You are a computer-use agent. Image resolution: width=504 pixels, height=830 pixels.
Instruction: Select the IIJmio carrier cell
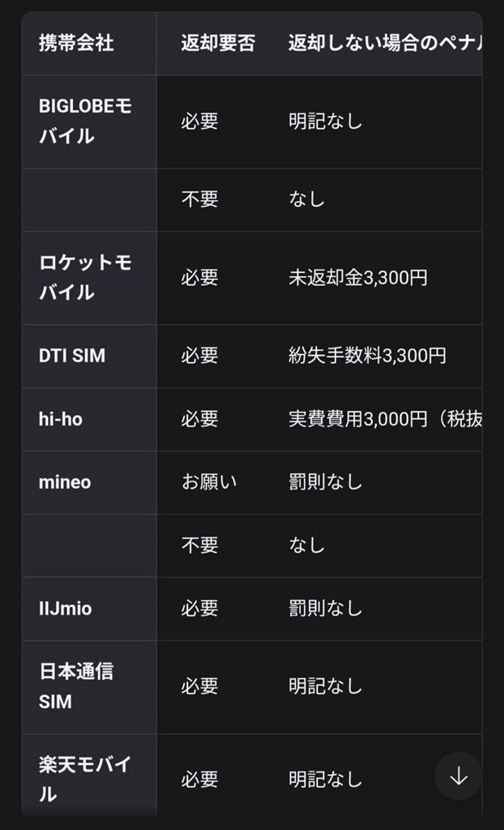(x=66, y=609)
